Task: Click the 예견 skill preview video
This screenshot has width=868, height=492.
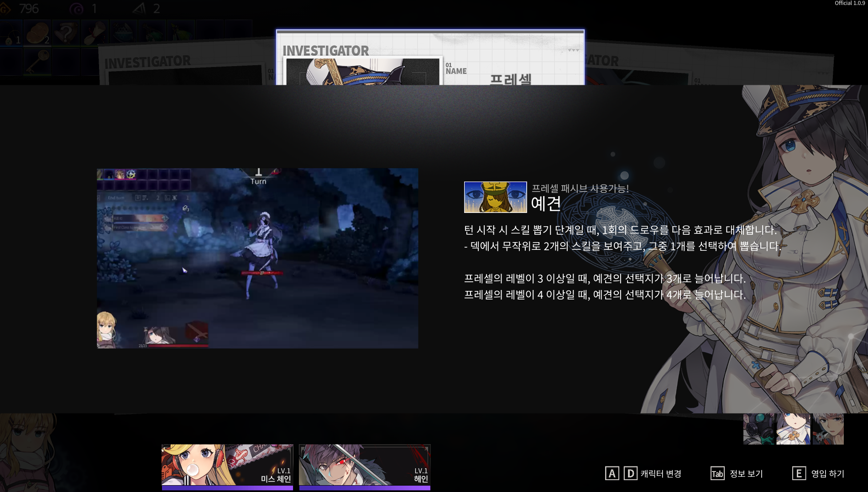Action: [257, 258]
